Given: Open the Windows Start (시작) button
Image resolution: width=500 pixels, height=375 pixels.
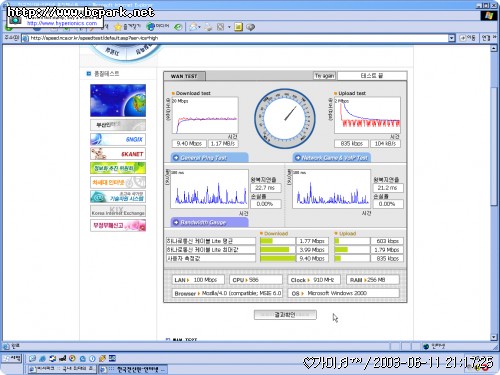Looking at the screenshot, I should 12,359.
